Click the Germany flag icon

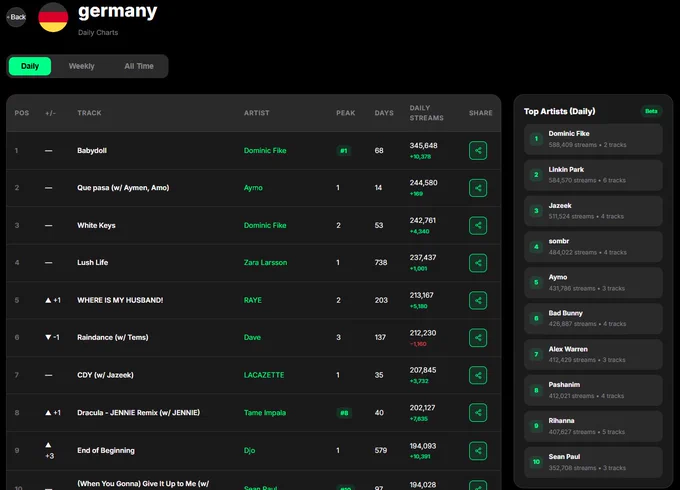click(53, 17)
